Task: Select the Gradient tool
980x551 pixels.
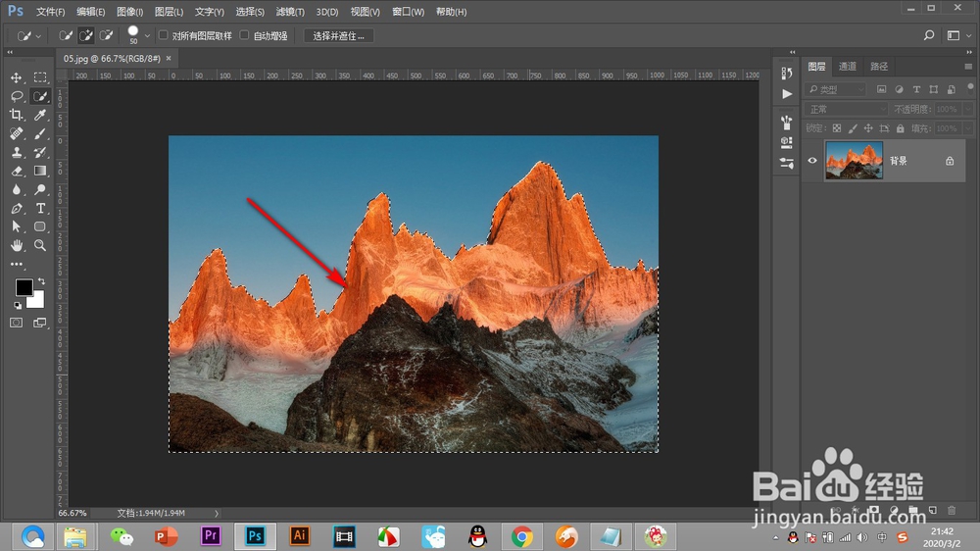Action: 40,171
